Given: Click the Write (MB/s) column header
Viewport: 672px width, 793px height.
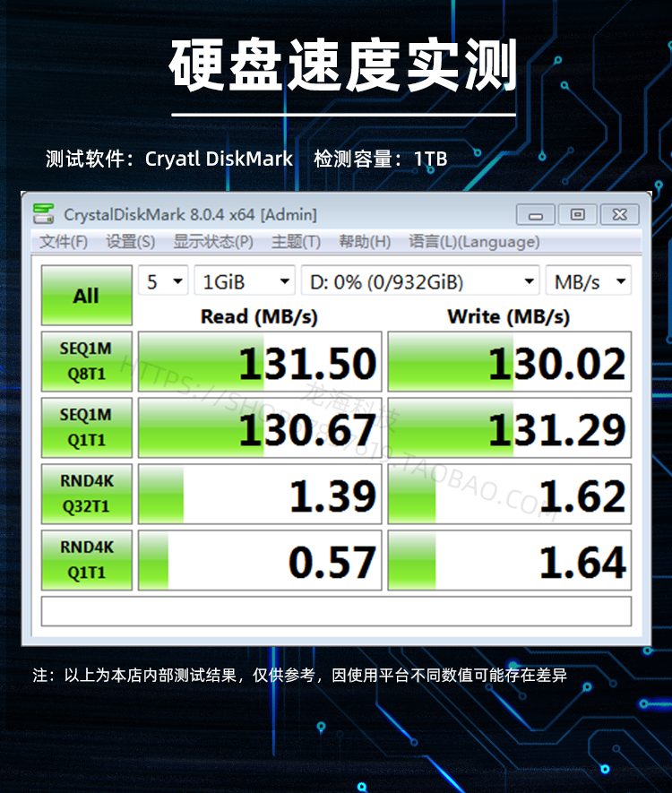Looking at the screenshot, I should pos(509,316).
